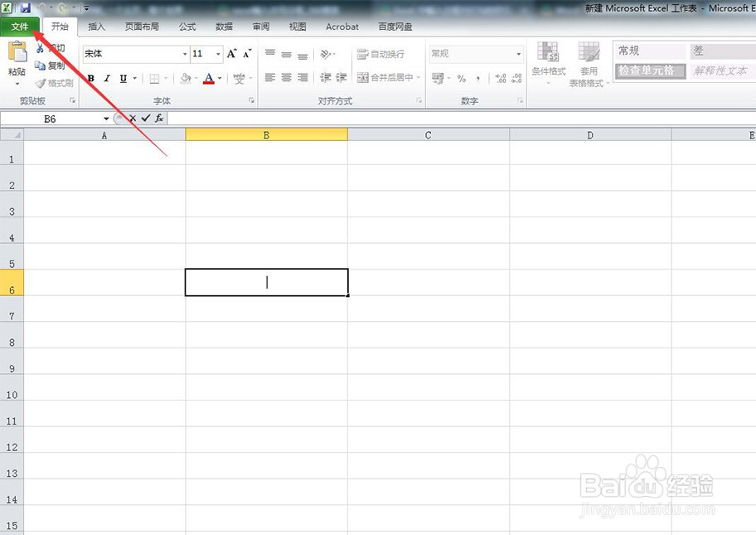Increase font size with the large A icon
This screenshot has height=535, width=756.
(232, 54)
